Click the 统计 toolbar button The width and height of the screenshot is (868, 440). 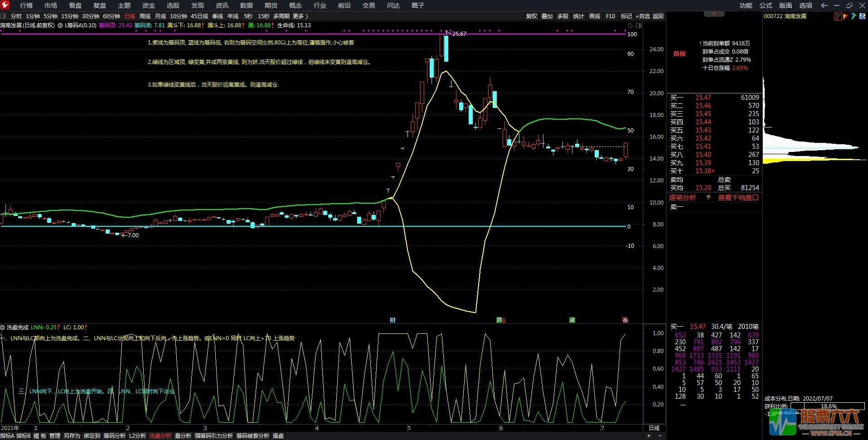click(x=579, y=16)
